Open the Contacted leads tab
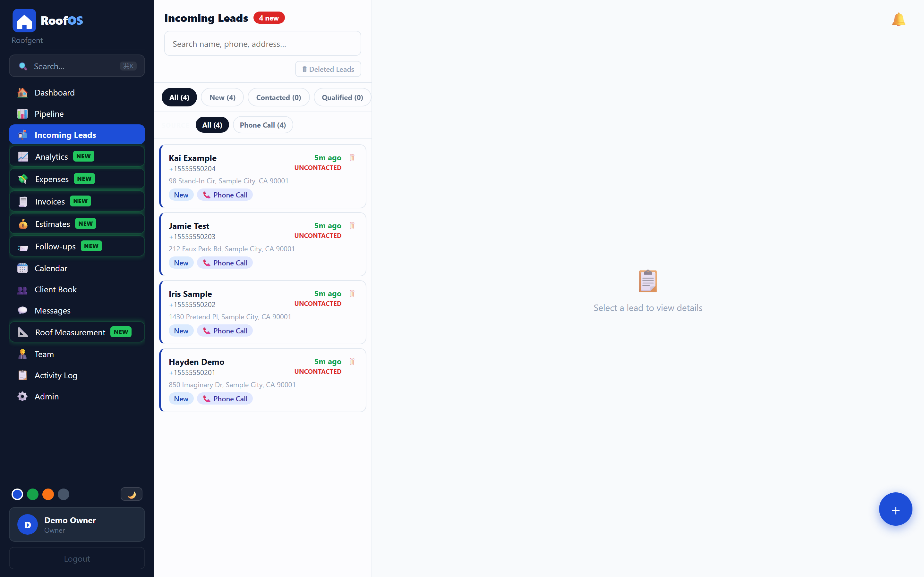The height and width of the screenshot is (577, 924). click(278, 97)
